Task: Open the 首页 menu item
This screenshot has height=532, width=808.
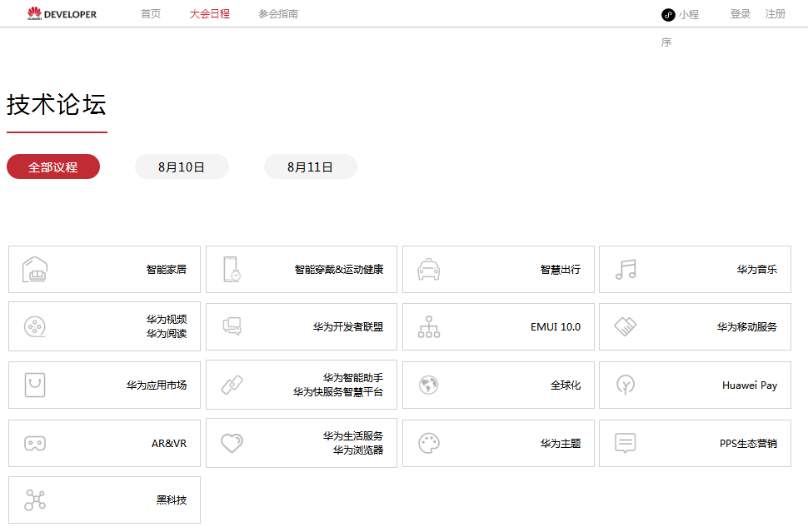Action: (151, 14)
